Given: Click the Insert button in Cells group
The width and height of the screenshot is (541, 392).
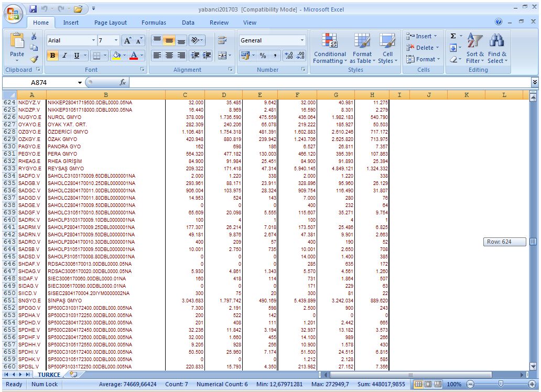Looking at the screenshot, I should coord(422,36).
